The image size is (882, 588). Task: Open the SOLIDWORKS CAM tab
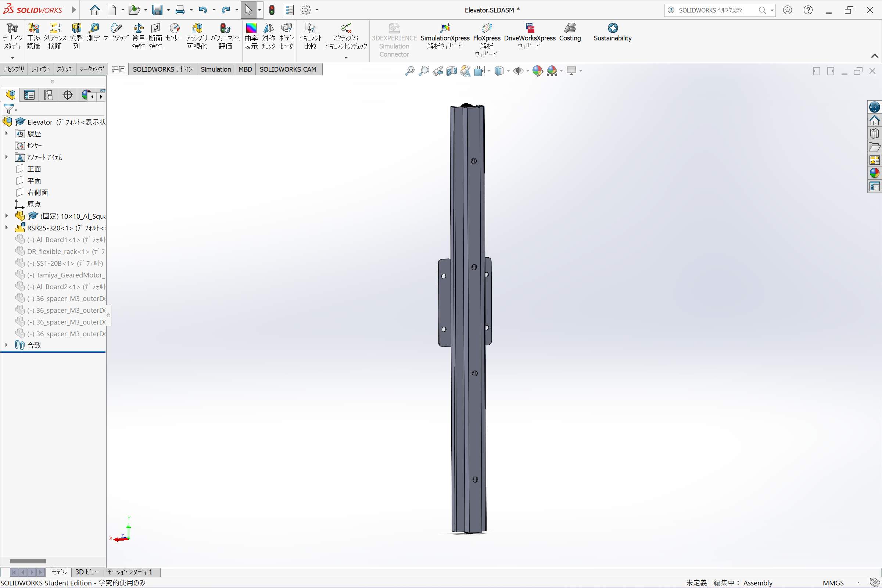coord(287,69)
